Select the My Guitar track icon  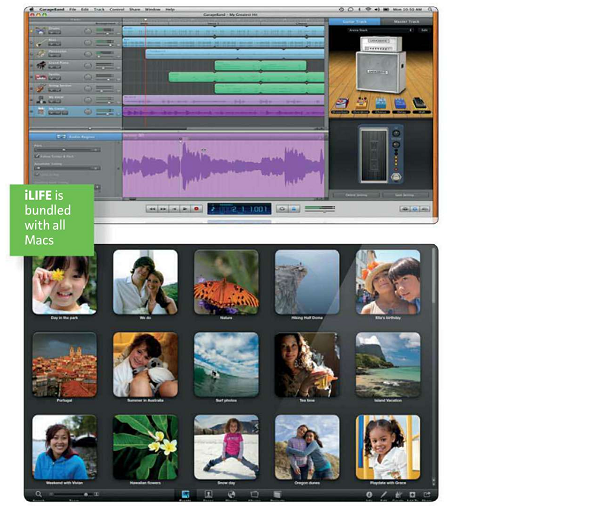pyautogui.click(x=40, y=111)
